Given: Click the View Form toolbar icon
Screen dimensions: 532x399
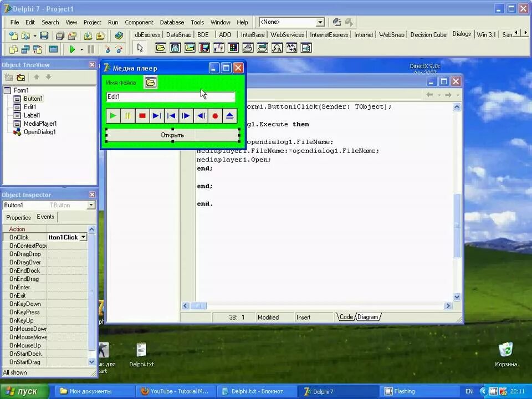Looking at the screenshot, I should (x=25, y=49).
